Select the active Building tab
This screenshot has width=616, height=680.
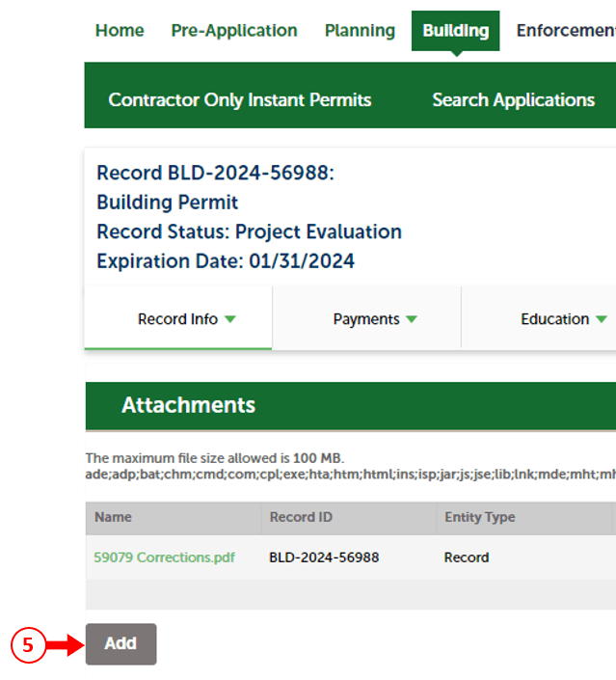click(x=455, y=31)
